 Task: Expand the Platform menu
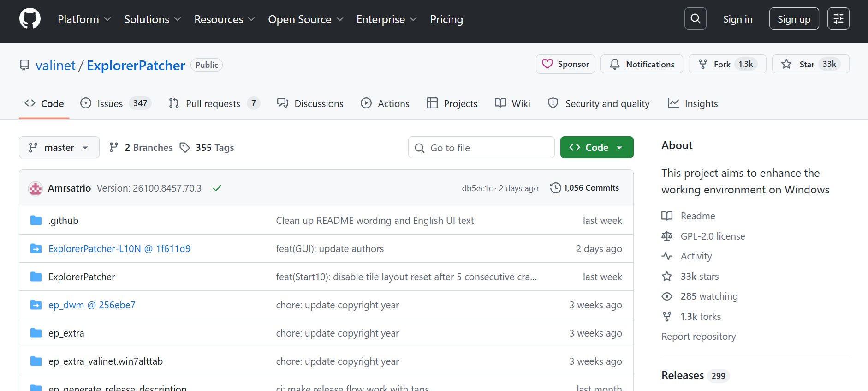(x=84, y=19)
